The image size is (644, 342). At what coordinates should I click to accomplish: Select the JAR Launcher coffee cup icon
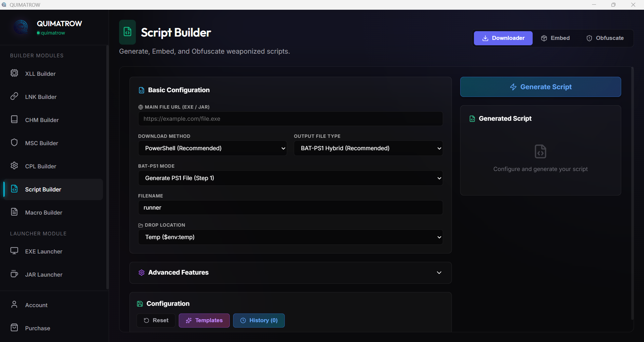tap(14, 274)
